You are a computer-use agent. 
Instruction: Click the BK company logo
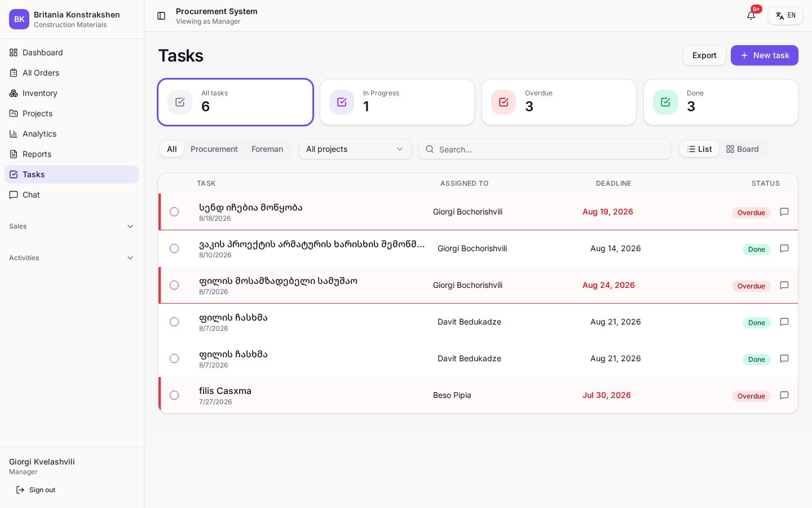pyautogui.click(x=19, y=19)
